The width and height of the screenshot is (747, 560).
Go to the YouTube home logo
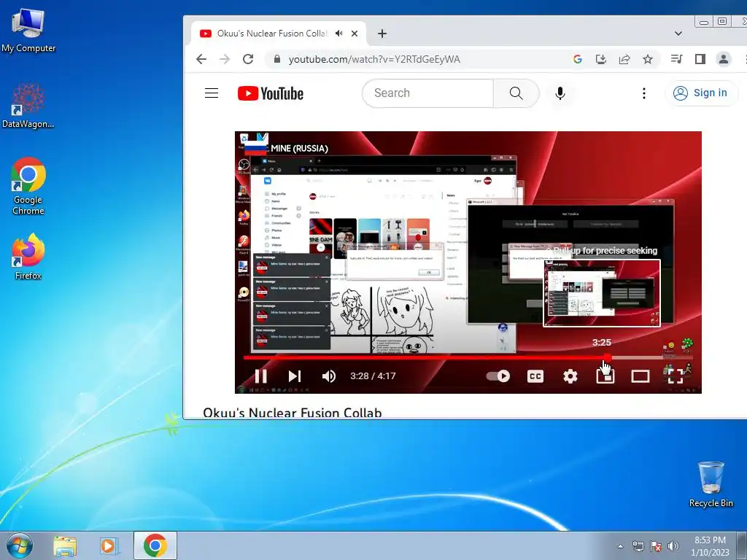point(270,93)
